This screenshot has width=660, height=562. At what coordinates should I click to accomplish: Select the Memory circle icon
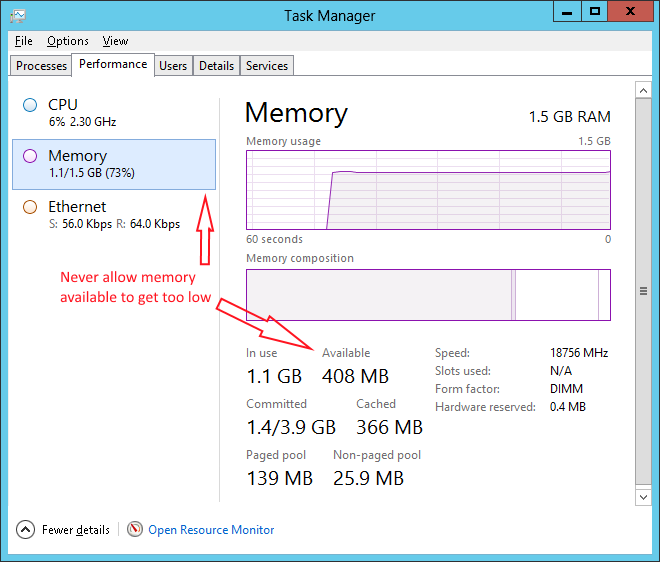(30, 156)
